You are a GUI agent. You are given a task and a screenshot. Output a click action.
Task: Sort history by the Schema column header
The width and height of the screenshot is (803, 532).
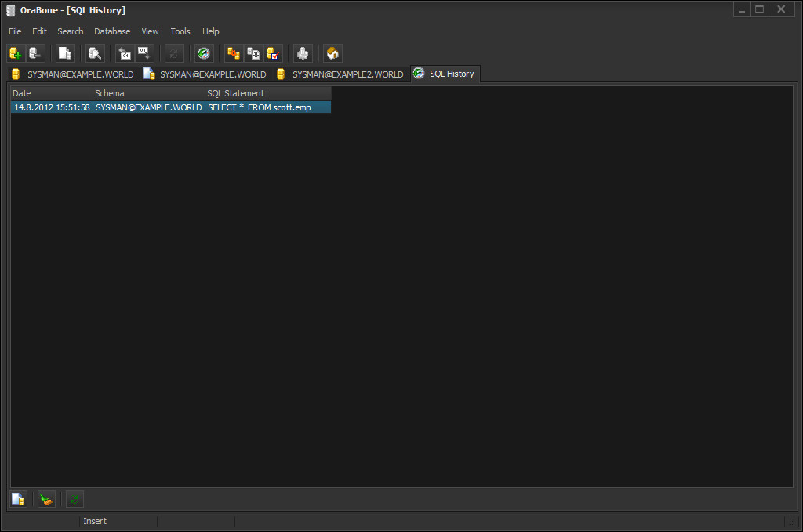148,93
